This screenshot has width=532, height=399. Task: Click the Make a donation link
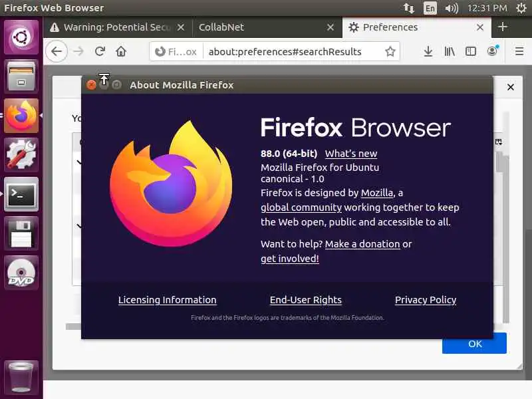point(362,244)
